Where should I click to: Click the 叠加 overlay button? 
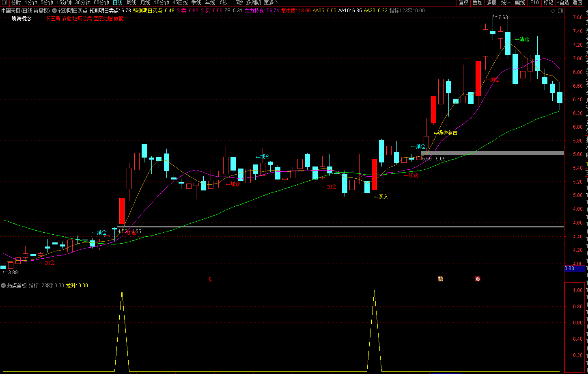click(477, 3)
